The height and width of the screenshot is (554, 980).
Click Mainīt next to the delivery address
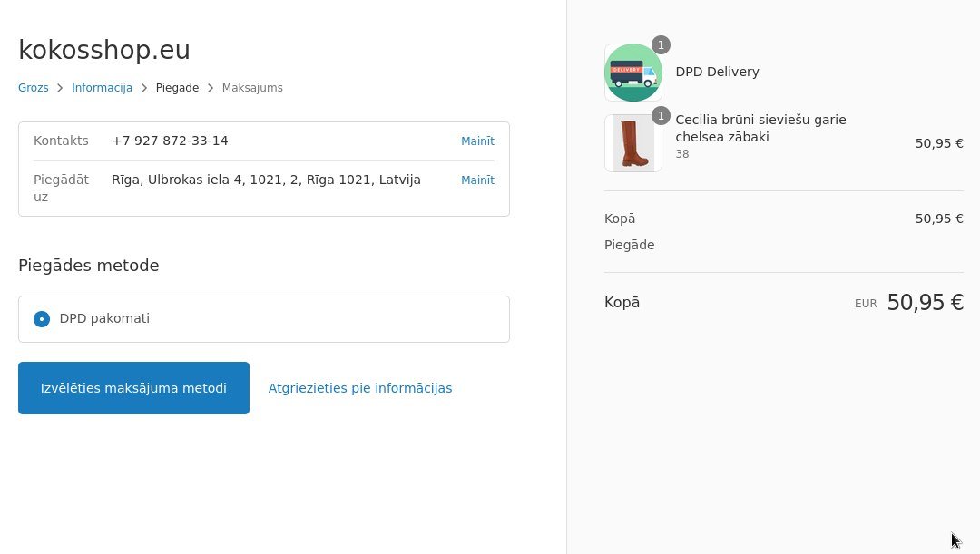pyautogui.click(x=477, y=180)
